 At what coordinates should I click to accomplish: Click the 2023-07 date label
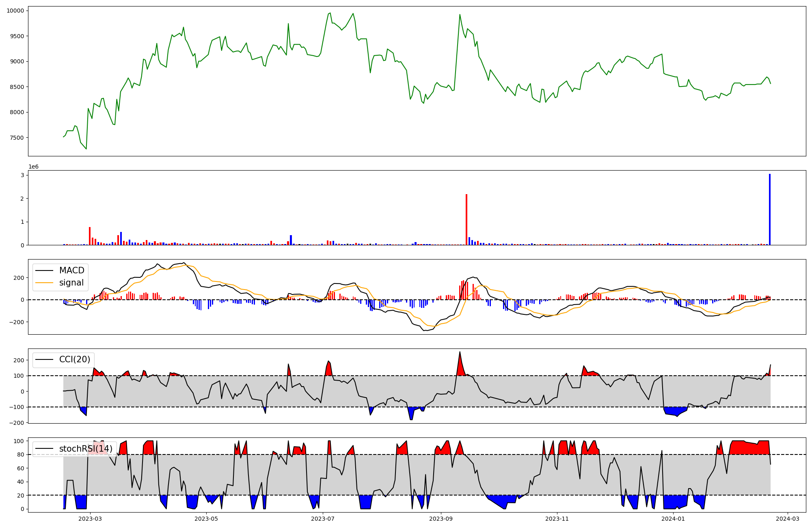click(x=323, y=519)
